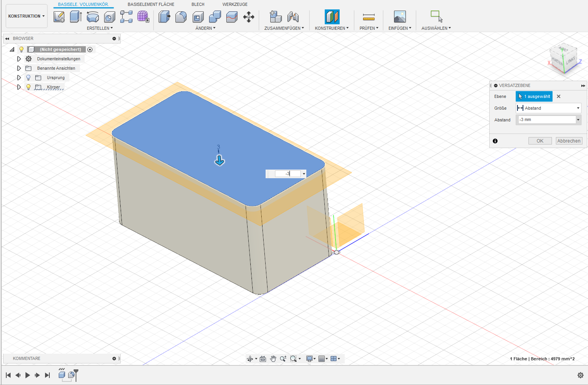Open Grid and Snaps settings icon

point(322,359)
